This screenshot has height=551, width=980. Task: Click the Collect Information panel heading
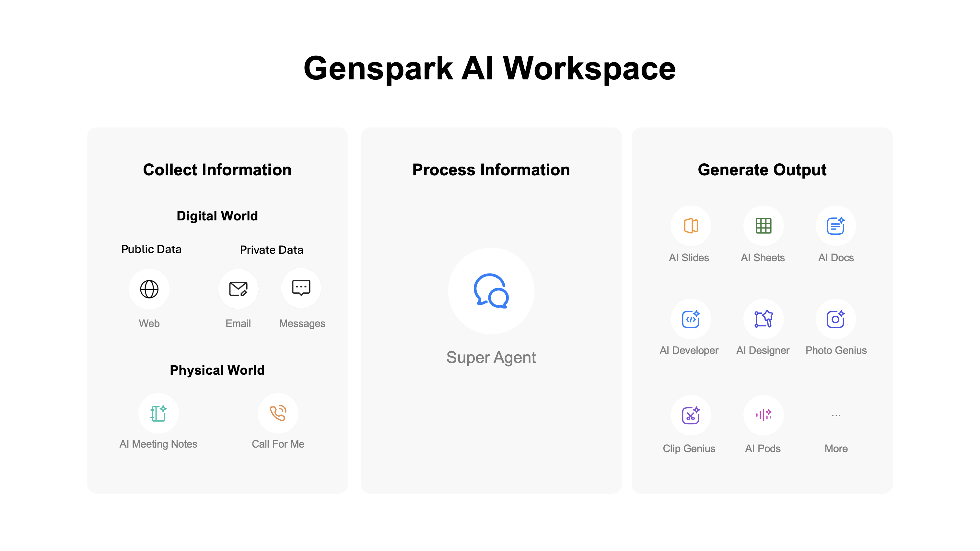pyautogui.click(x=217, y=170)
